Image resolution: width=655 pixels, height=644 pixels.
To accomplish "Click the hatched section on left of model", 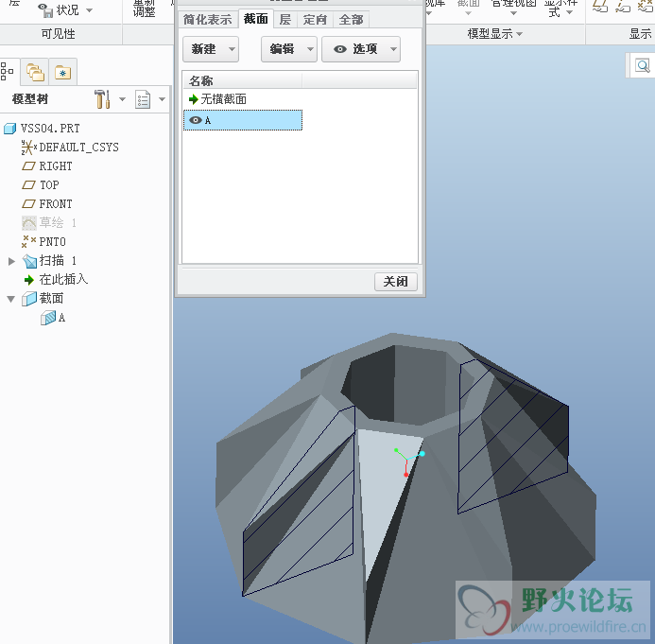I will [x=299, y=501].
